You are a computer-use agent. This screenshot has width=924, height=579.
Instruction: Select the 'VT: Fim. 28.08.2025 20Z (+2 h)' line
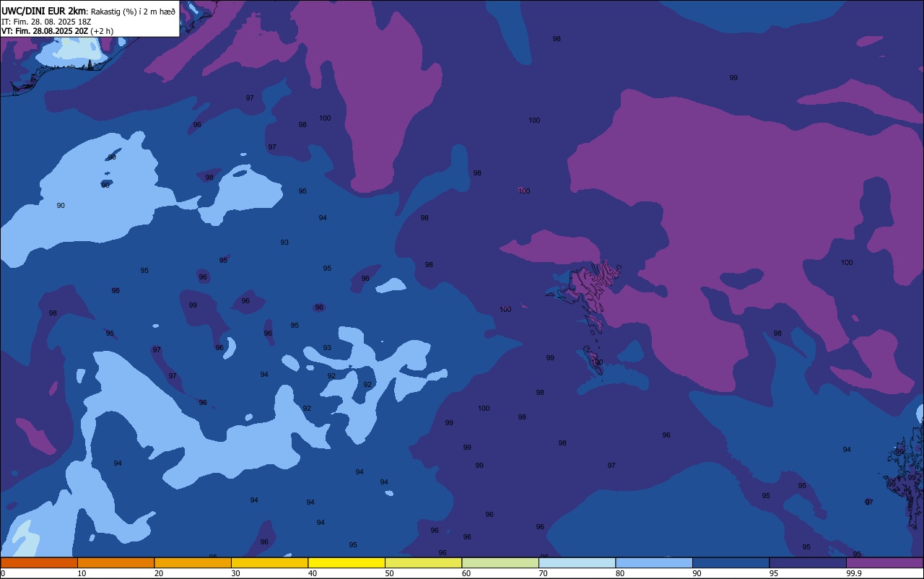pyautogui.click(x=57, y=31)
